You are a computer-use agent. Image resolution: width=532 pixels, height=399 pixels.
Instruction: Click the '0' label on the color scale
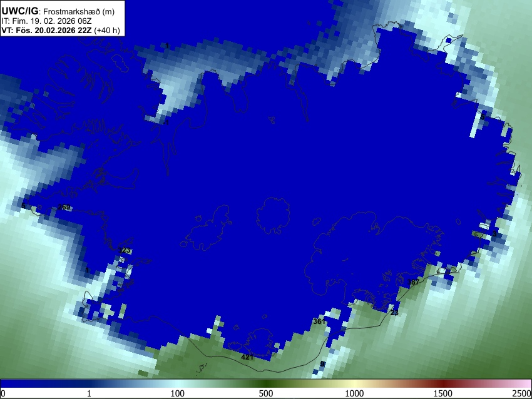pyautogui.click(x=3, y=393)
